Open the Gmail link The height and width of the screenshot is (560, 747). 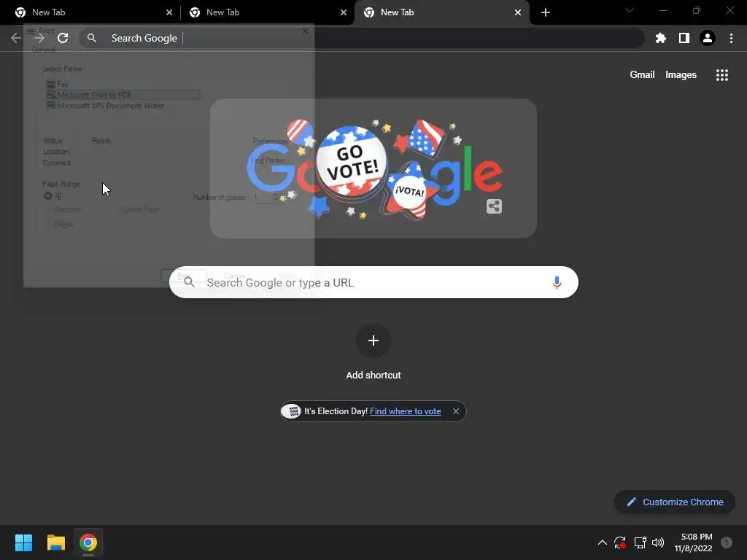642,75
